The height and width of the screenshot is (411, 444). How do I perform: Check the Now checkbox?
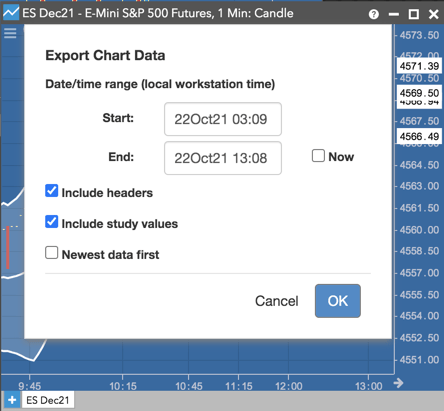tap(318, 156)
